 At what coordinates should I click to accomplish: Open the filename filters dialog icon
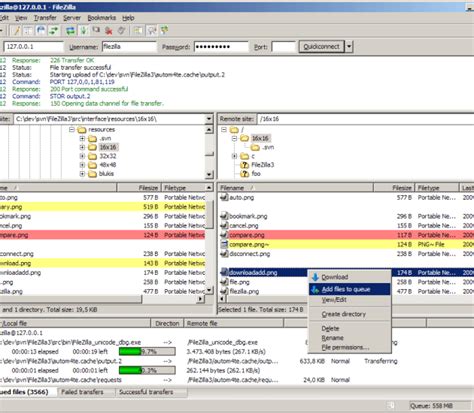point(138,31)
